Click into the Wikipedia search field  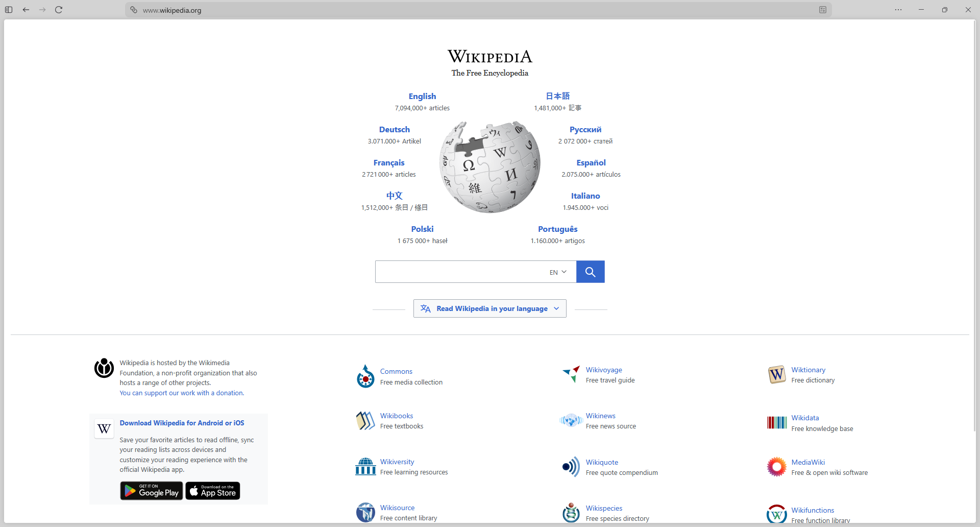[459, 272]
